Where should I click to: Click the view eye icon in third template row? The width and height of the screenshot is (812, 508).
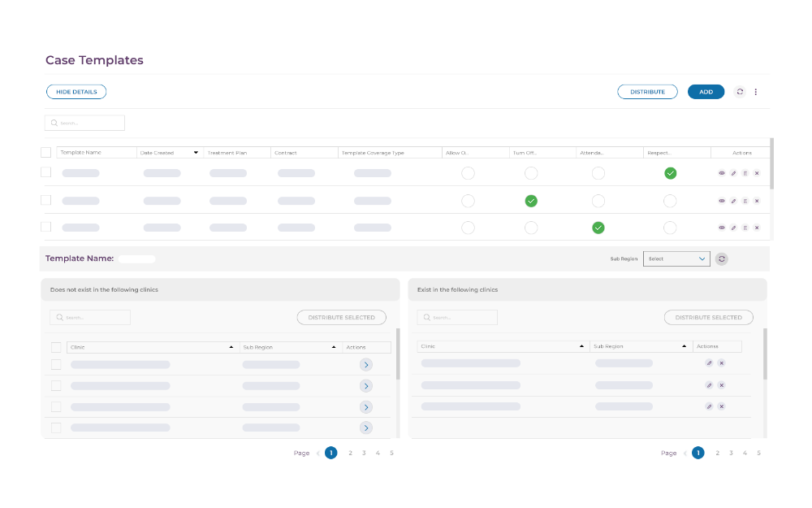pos(721,228)
